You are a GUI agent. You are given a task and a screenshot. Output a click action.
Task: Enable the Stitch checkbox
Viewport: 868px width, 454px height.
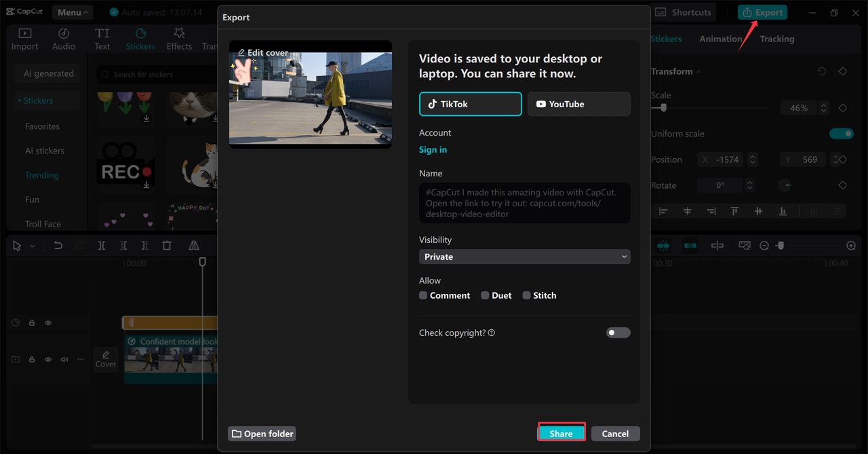[526, 295]
